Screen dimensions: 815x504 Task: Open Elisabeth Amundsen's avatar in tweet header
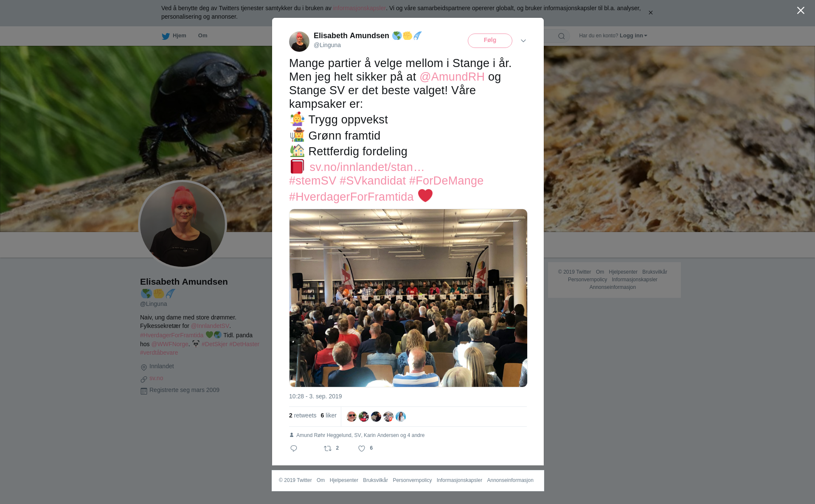(x=299, y=42)
